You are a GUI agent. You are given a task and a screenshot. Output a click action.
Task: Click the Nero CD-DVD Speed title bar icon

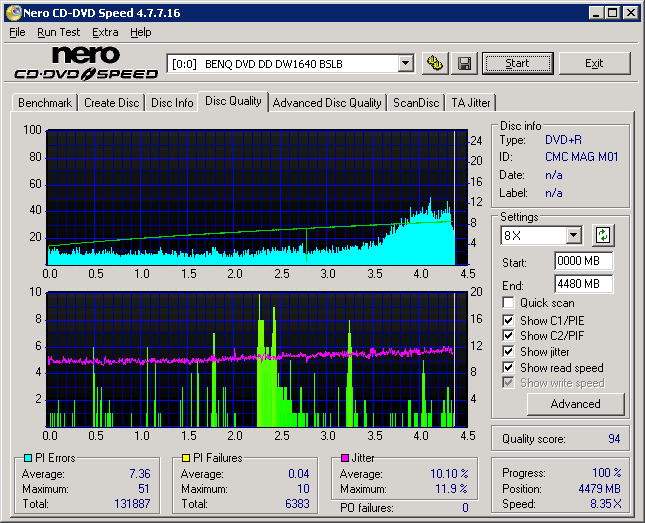coord(12,12)
